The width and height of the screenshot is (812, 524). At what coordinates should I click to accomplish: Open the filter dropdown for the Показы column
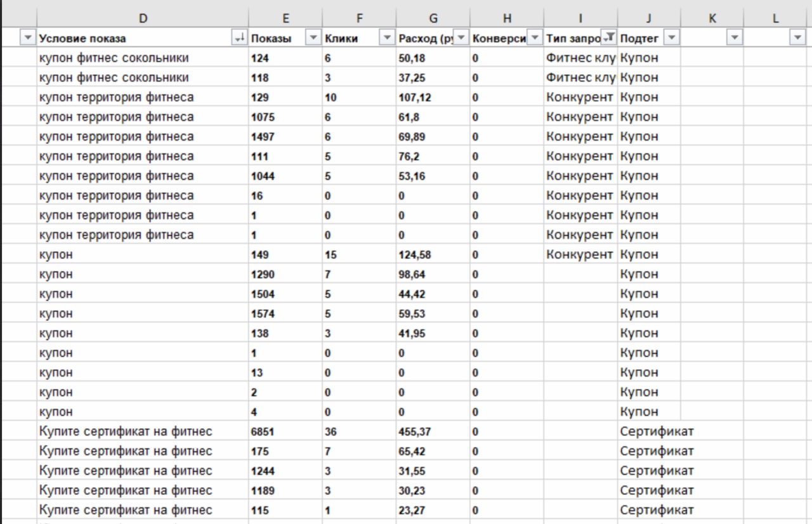click(313, 38)
